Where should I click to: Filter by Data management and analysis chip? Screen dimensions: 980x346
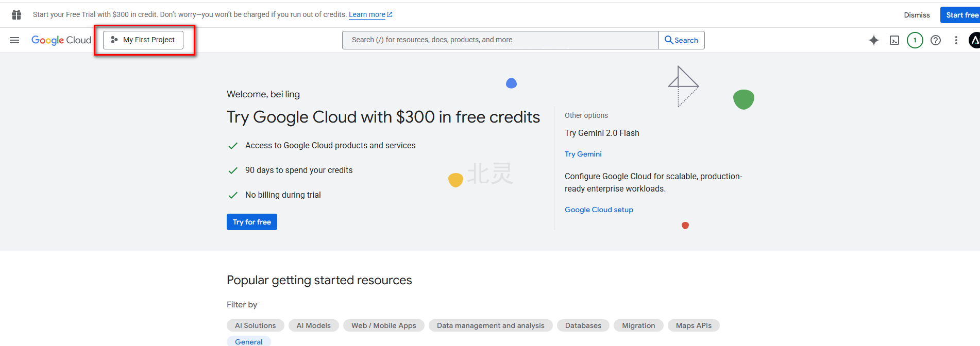point(491,325)
